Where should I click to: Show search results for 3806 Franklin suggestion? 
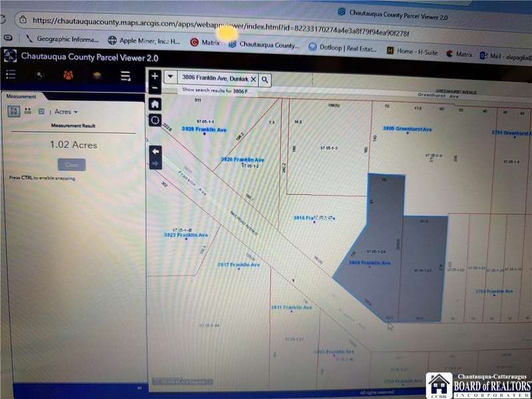pyautogui.click(x=216, y=90)
